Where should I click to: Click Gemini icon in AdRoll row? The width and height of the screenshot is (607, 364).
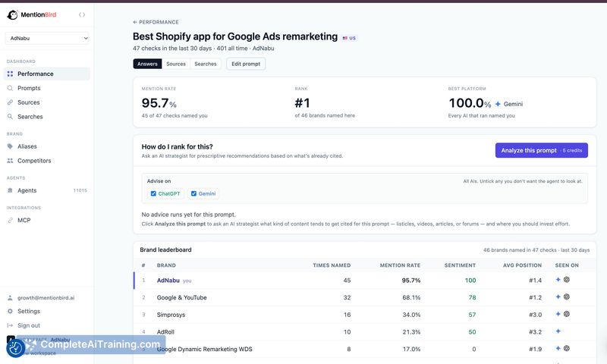point(558,331)
